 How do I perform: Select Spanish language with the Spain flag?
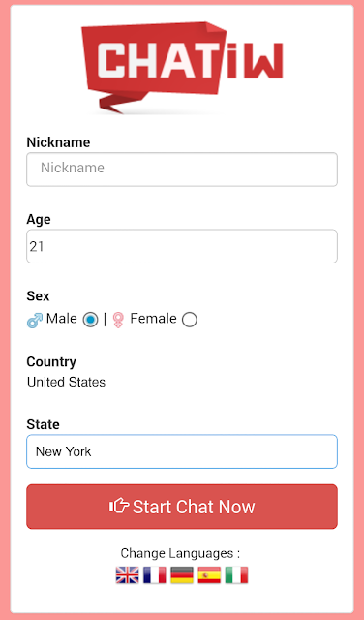pos(209,575)
